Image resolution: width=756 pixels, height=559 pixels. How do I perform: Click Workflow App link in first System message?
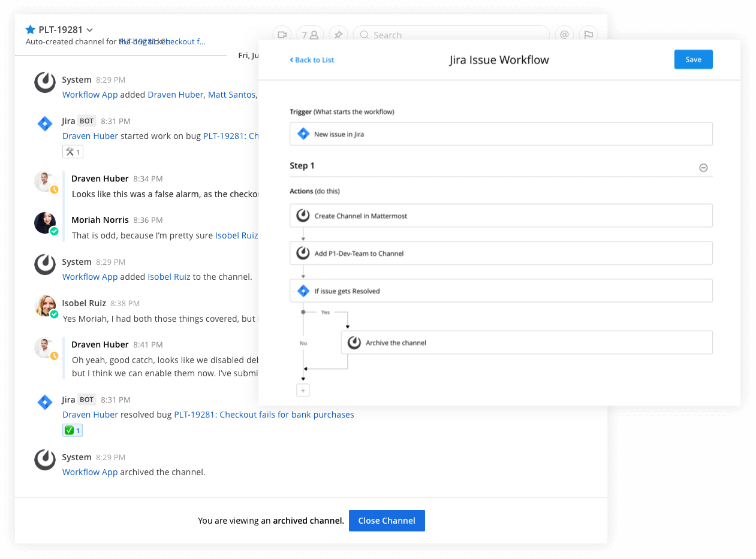click(x=90, y=95)
